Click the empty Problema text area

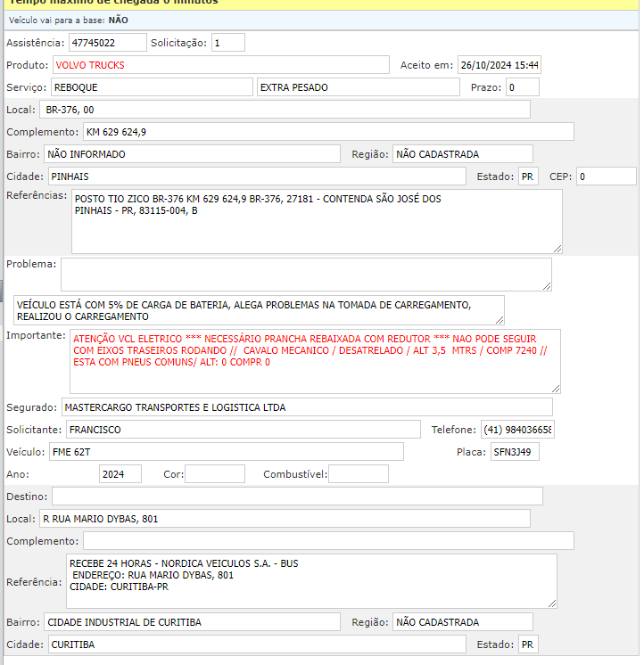pyautogui.click(x=306, y=275)
